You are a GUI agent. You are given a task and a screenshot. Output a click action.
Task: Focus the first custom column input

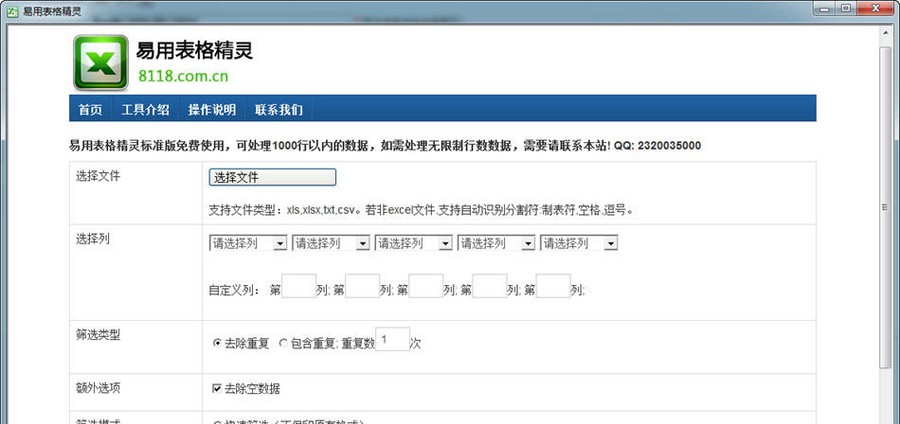298,286
